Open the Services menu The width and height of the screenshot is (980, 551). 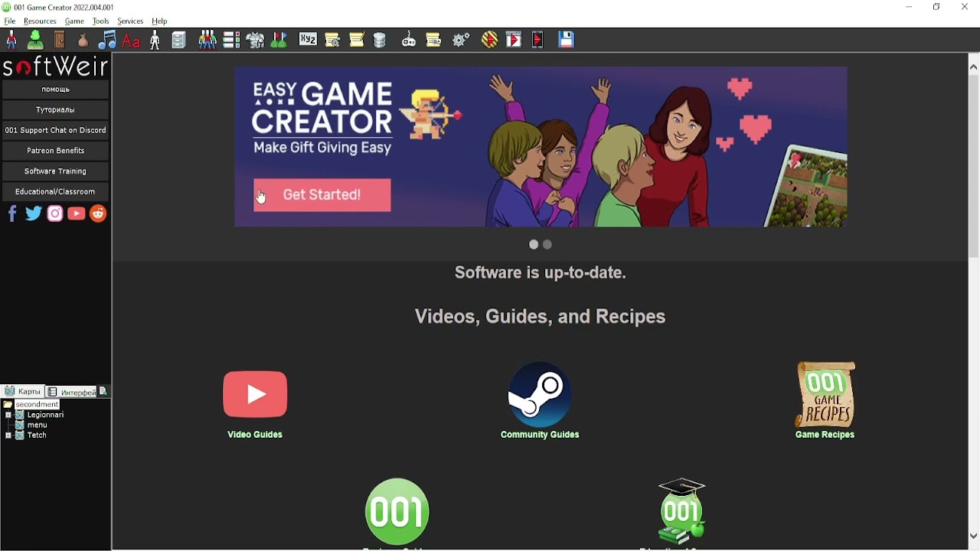pos(130,21)
